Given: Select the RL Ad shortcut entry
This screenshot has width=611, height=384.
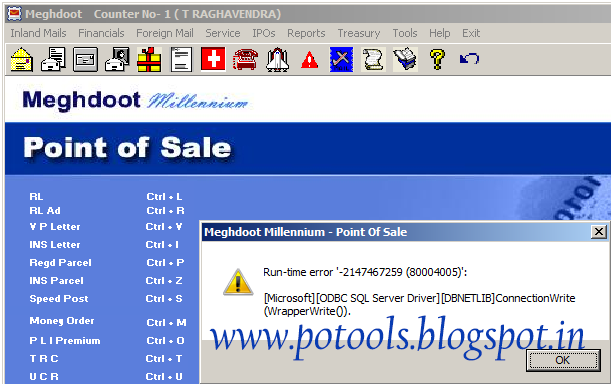Looking at the screenshot, I should (x=45, y=211).
